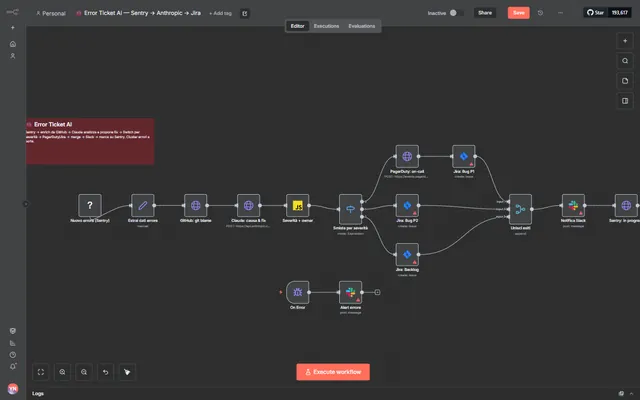Click the On Error trigger node

coord(298,292)
